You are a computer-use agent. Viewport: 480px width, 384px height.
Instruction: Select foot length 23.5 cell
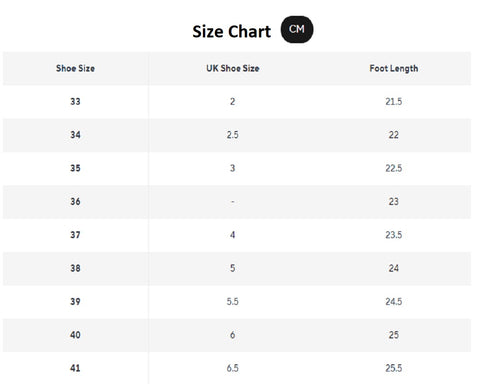coord(394,235)
